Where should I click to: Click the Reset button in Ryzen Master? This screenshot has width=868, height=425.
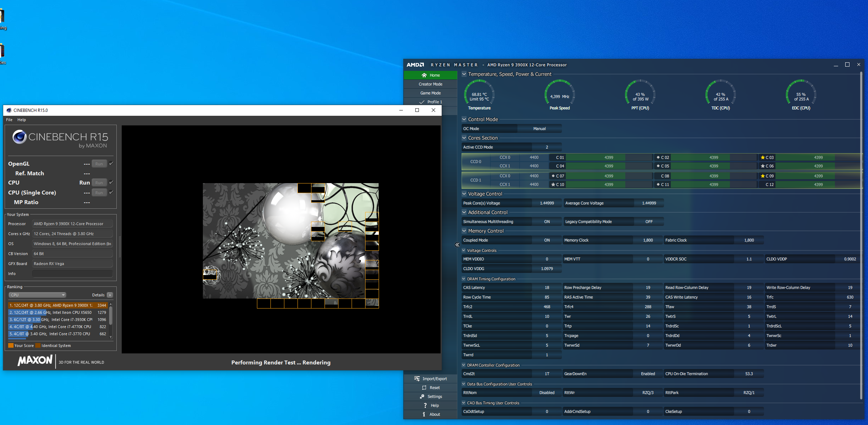(431, 388)
